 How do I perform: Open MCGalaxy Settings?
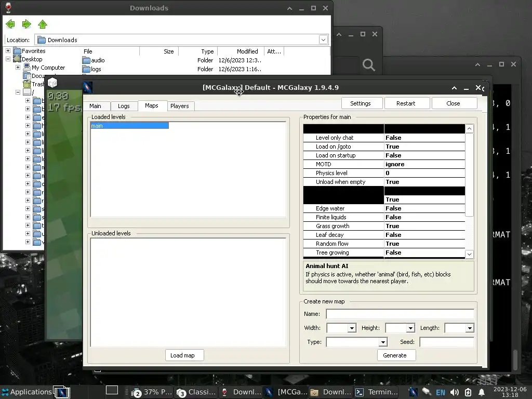click(x=361, y=103)
